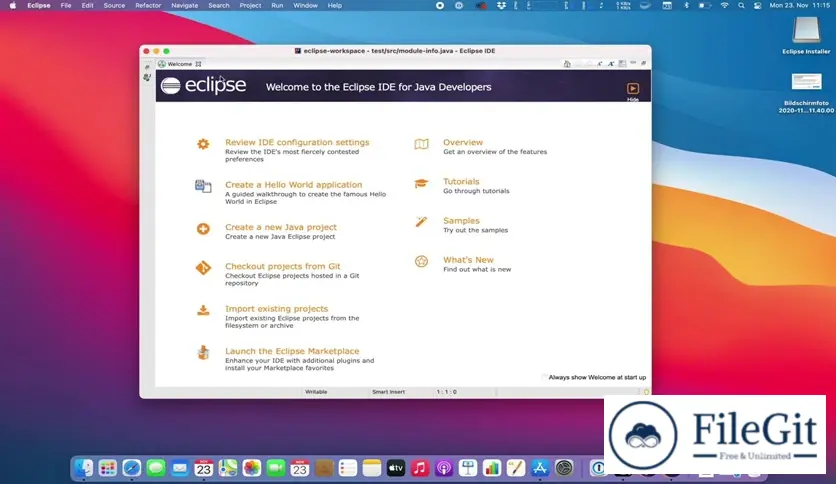Screen dimensions: 836x484
Task: Open the Dropbox menu bar icon
Action: point(501,5)
